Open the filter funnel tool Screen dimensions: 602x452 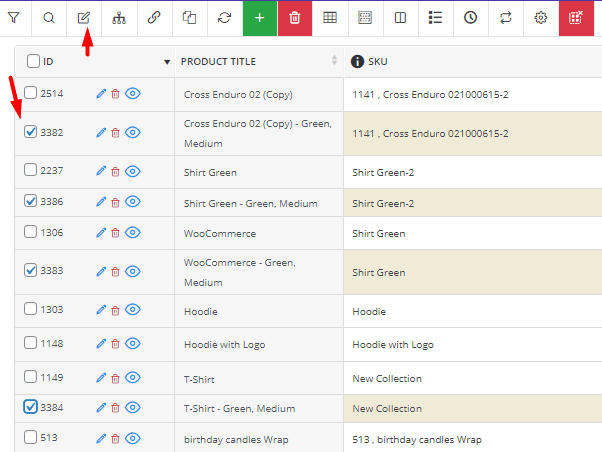14,18
